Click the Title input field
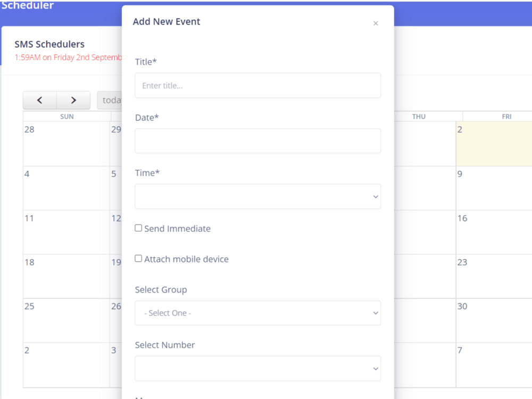Viewport: 532px width, 399px height. [x=258, y=86]
